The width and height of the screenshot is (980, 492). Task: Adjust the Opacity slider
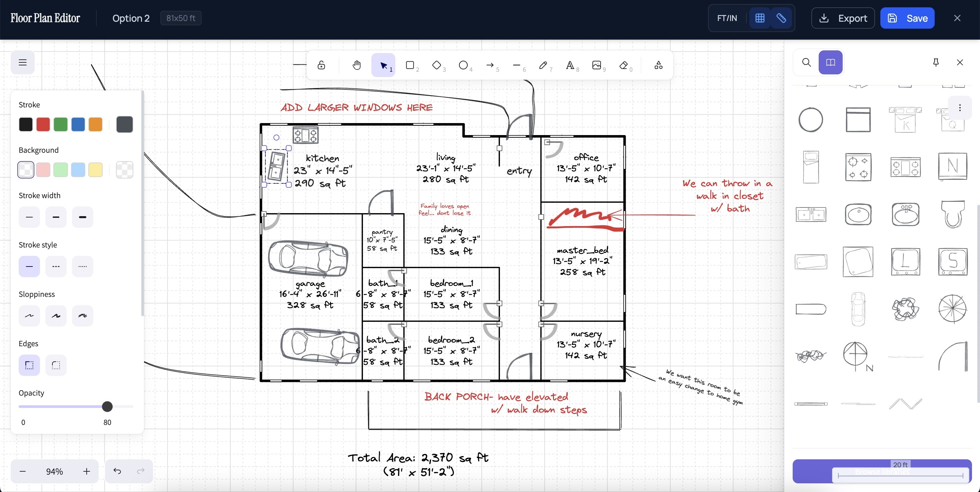click(107, 406)
